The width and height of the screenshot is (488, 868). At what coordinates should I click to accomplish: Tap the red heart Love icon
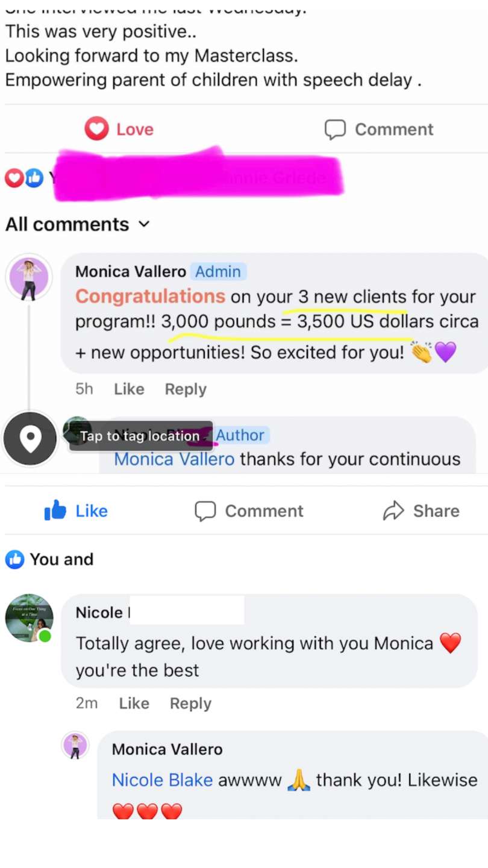click(96, 129)
